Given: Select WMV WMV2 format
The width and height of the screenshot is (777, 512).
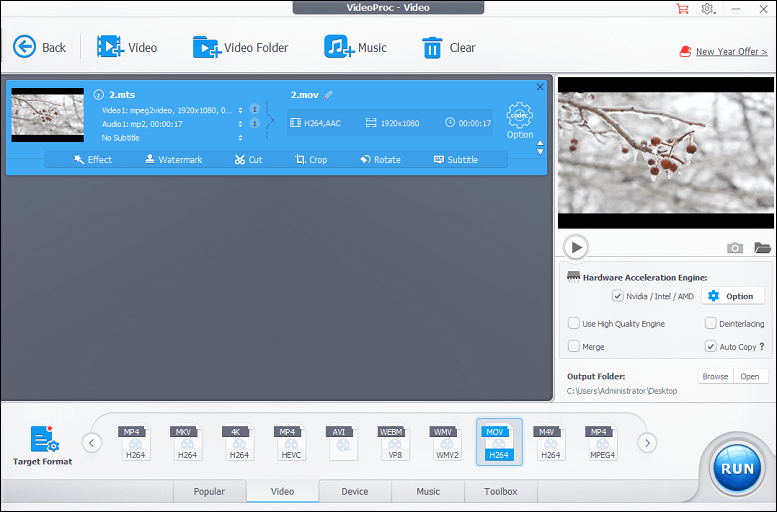Looking at the screenshot, I should 446,442.
